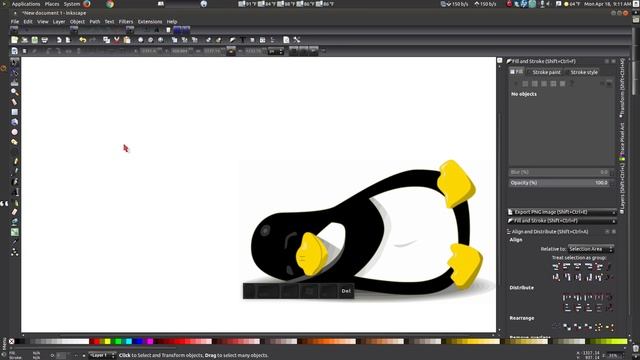
Task: Open XML editor from the toolbar
Action: [x=262, y=40]
